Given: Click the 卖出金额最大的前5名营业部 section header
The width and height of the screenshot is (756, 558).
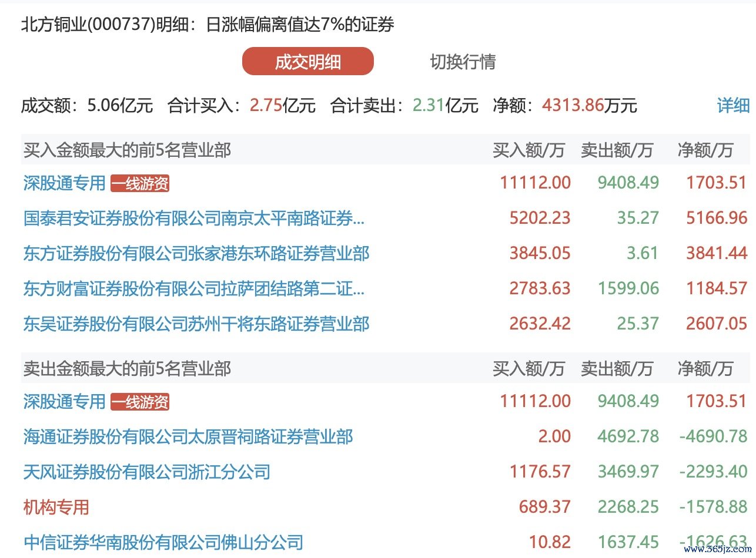Looking at the screenshot, I should coord(127,369).
